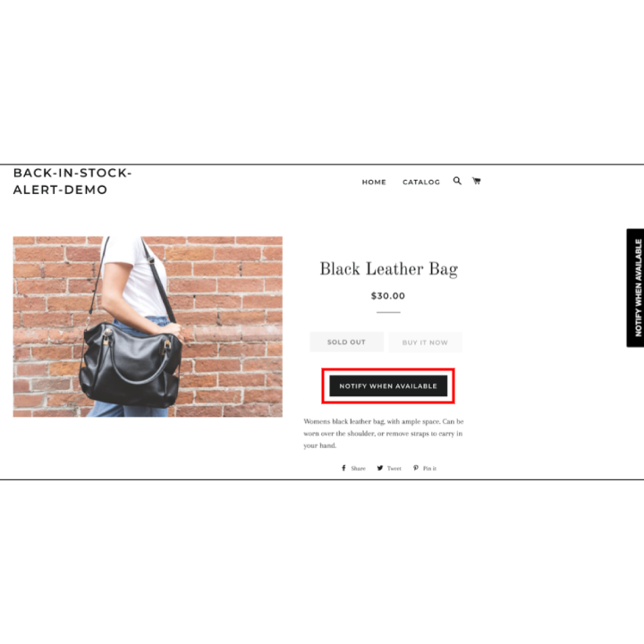Click the product description paragraph
The height and width of the screenshot is (644, 644).
(x=384, y=433)
